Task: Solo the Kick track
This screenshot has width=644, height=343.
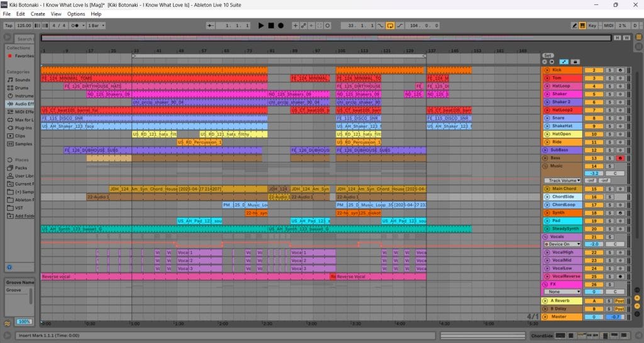Action: tap(611, 70)
